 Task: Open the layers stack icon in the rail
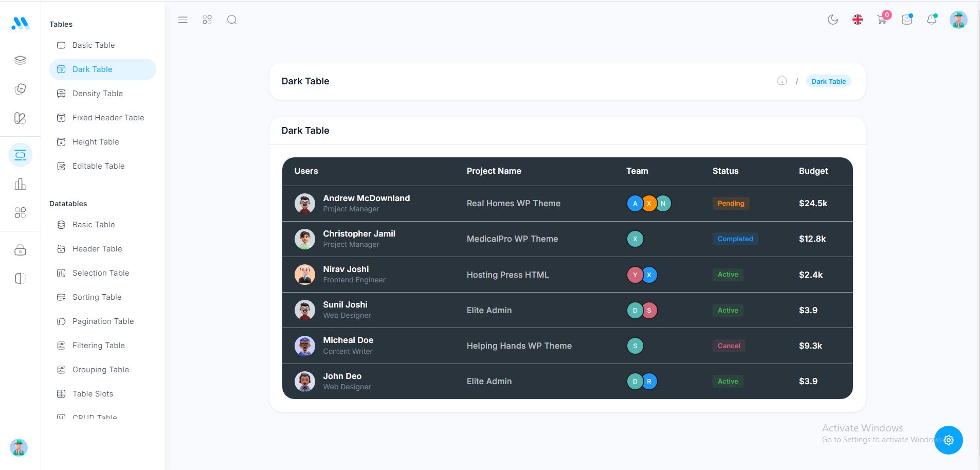(x=20, y=60)
